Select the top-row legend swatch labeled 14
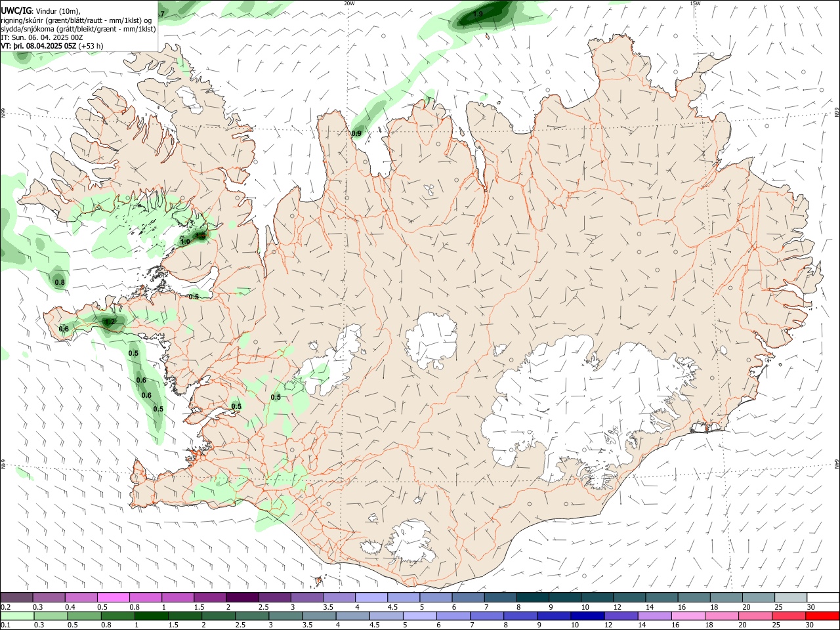Viewport: 840px width, 630px height. pos(661,597)
